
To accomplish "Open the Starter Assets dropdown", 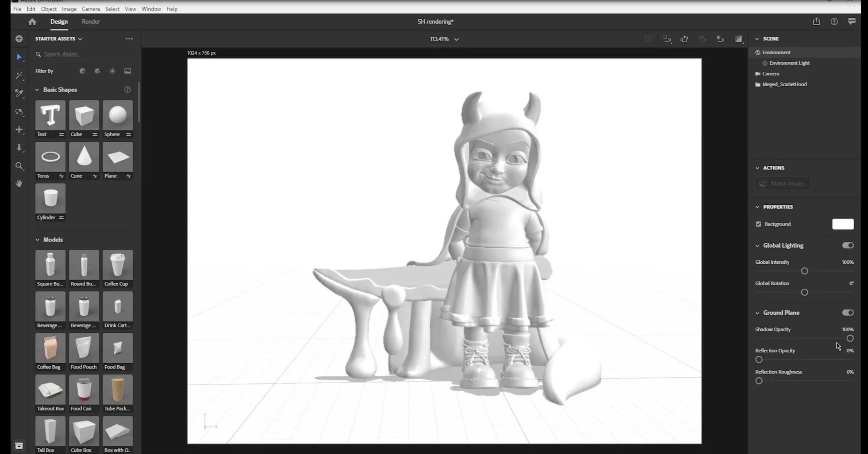I will [x=59, y=39].
